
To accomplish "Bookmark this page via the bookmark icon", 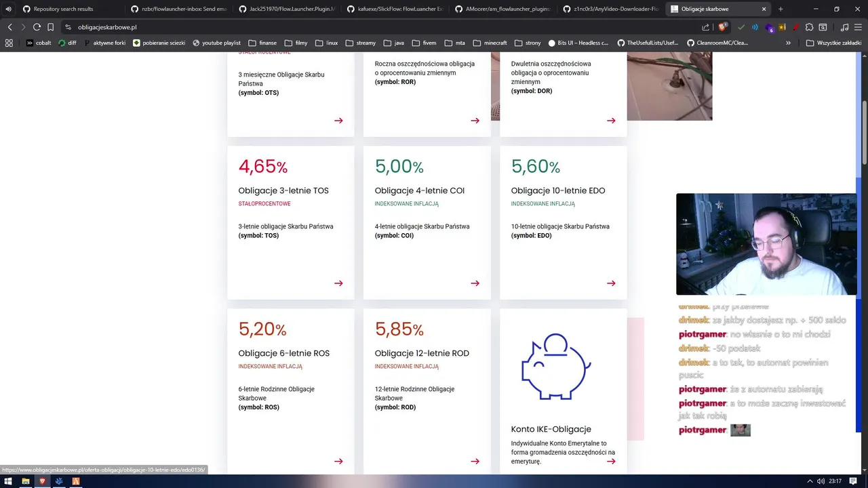I will (50, 27).
